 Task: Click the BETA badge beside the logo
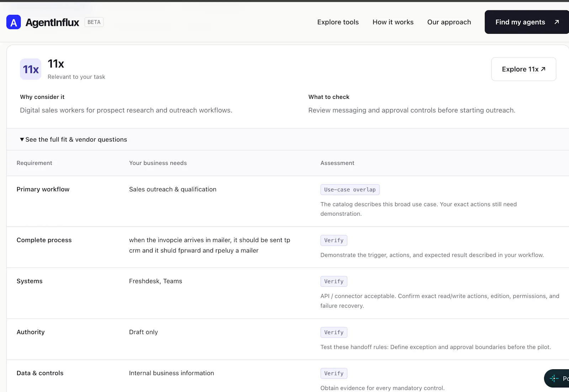pos(94,22)
